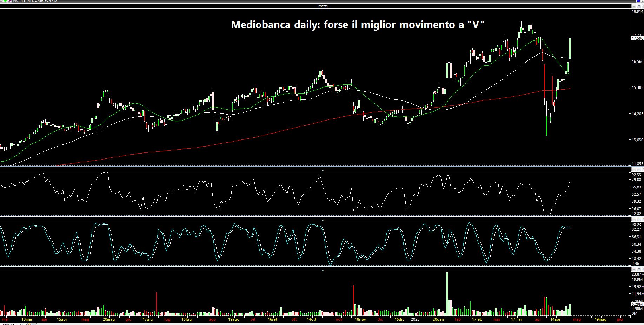Click the current price tag 17,590
The image size is (644, 325).
tap(637, 38)
